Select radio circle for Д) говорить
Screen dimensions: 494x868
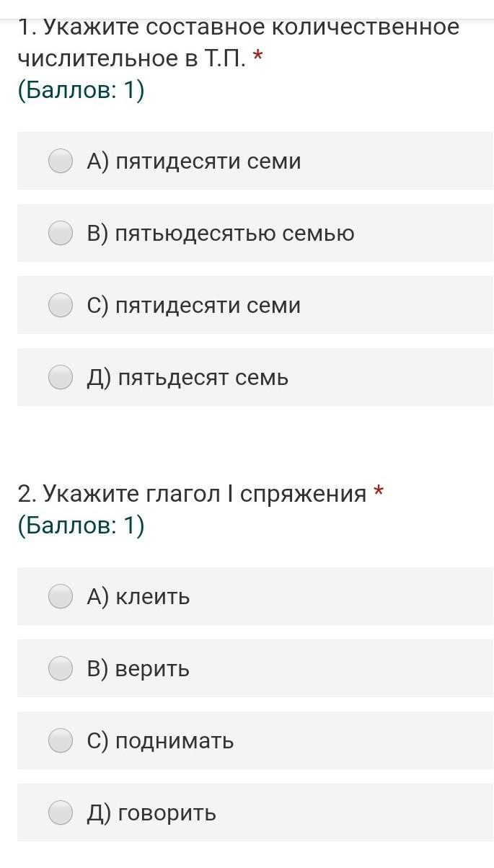pyautogui.click(x=61, y=812)
